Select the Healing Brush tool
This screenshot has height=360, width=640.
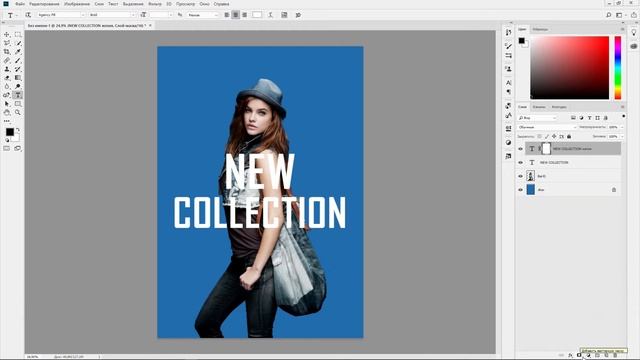[x=7, y=60]
